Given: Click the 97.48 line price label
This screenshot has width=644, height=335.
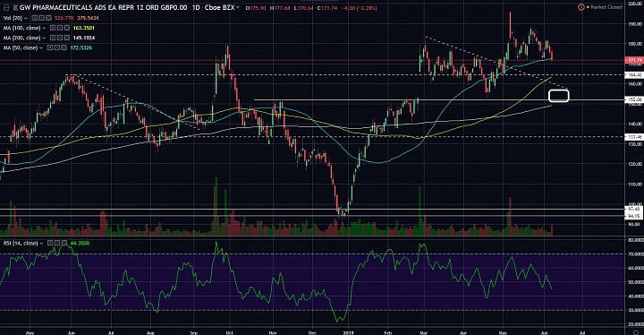Looking at the screenshot, I should pos(634,209).
